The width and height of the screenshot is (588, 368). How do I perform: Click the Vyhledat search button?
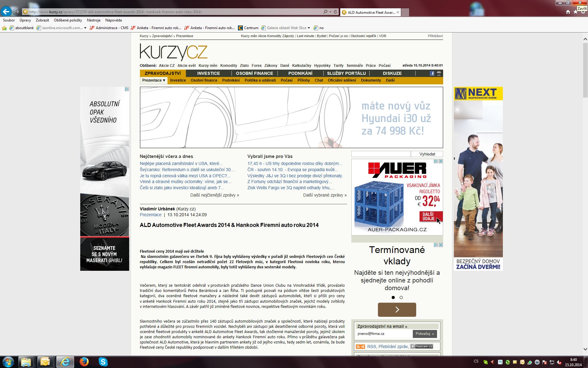(x=427, y=154)
